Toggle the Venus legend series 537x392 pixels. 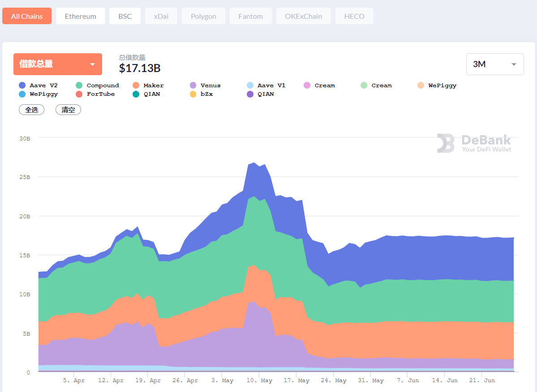click(205, 85)
